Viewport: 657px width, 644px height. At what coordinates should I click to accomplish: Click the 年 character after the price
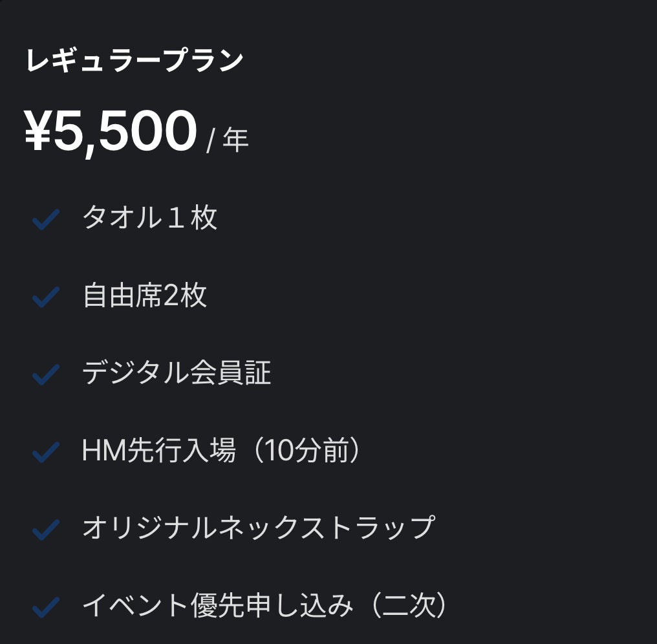click(x=235, y=140)
